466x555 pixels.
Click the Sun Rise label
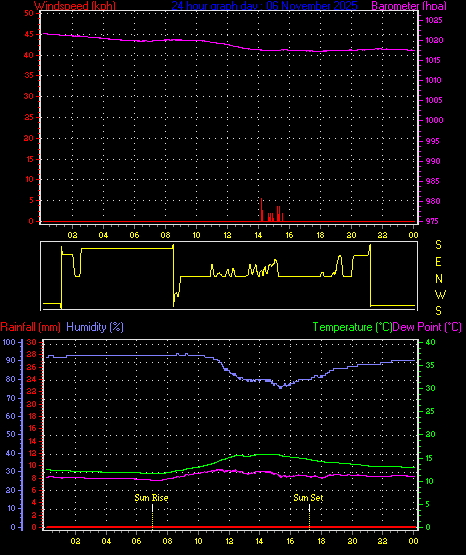151,498
